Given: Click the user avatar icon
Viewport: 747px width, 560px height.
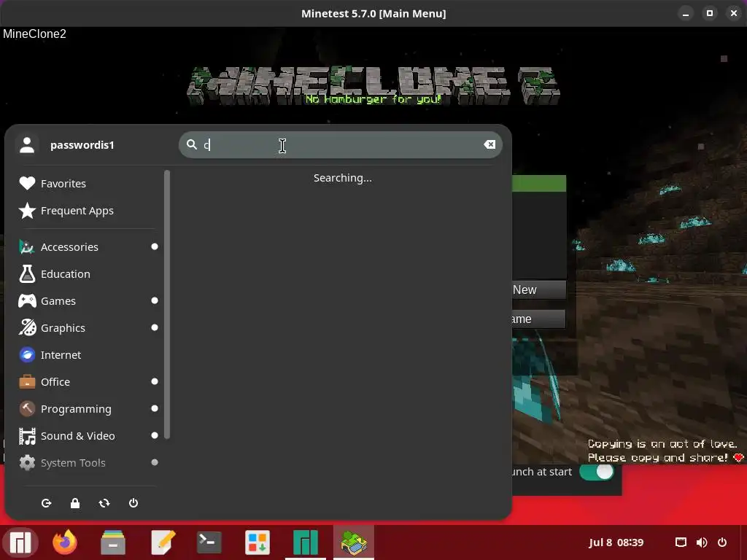Looking at the screenshot, I should (27, 145).
